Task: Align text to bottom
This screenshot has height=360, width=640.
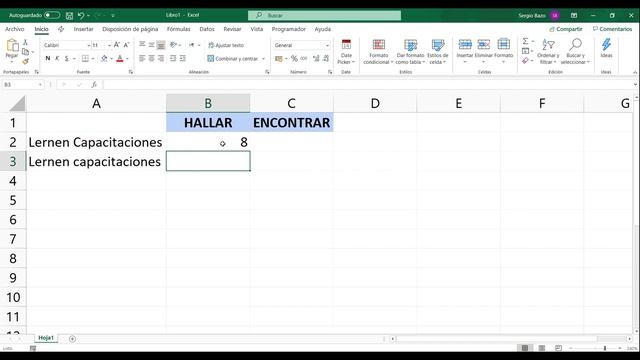Action: click(161, 44)
